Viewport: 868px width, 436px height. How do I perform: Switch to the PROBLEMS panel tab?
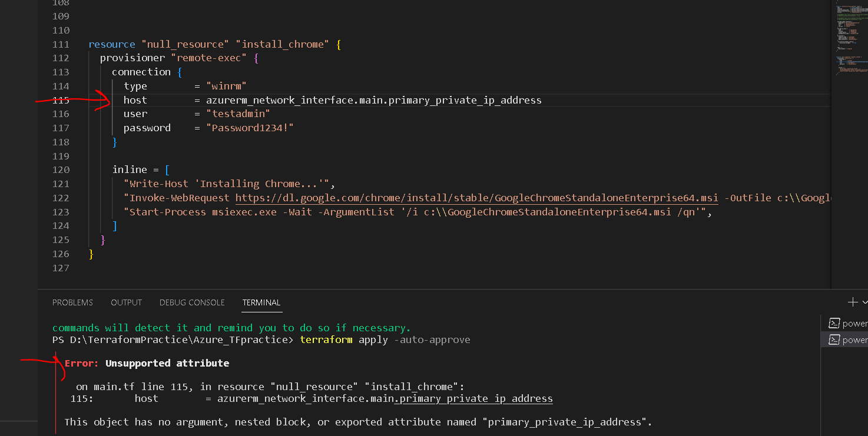[72, 302]
